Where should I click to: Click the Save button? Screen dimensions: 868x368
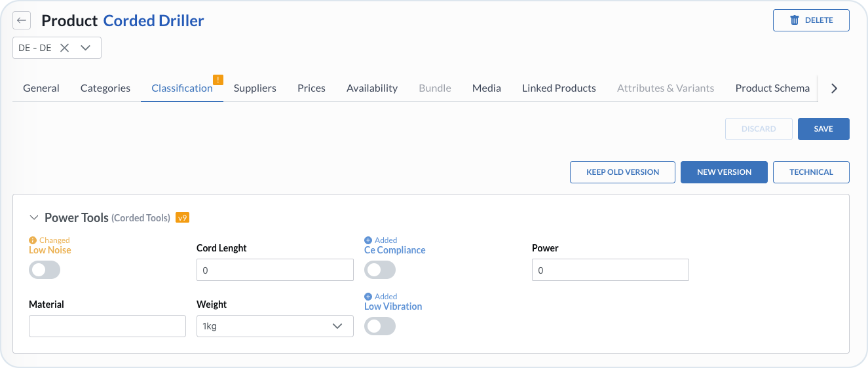point(823,129)
